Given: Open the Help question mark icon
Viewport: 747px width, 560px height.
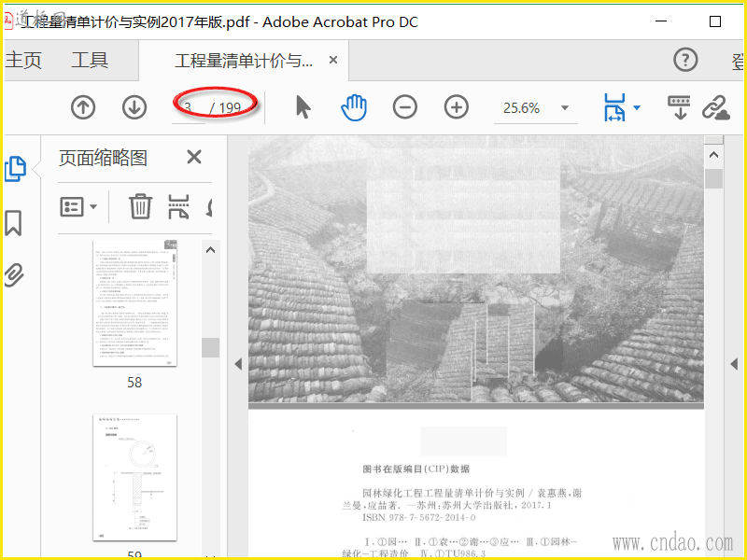Looking at the screenshot, I should click(685, 60).
